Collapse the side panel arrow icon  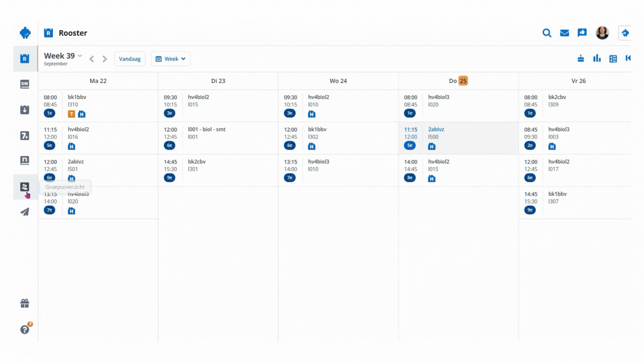pos(628,58)
